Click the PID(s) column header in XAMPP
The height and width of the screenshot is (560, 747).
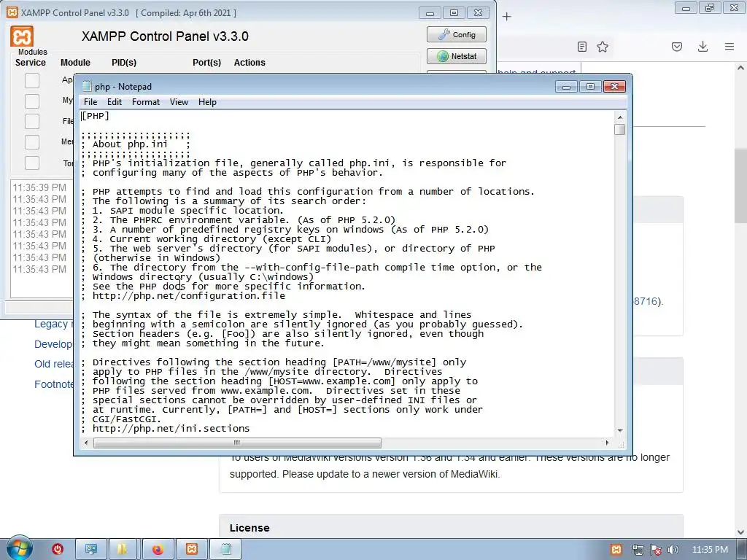(x=124, y=63)
